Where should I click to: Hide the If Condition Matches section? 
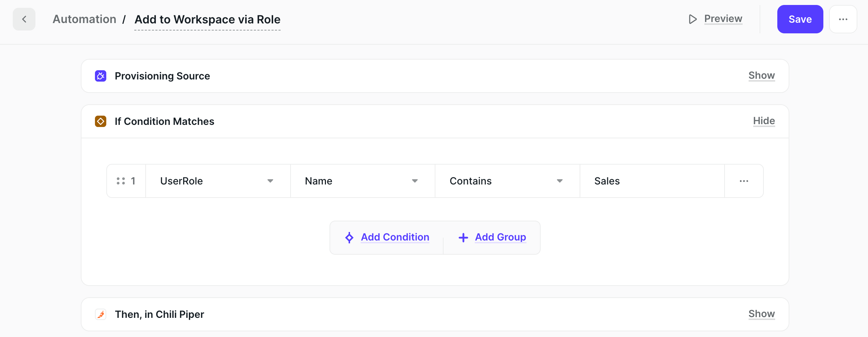coord(764,121)
